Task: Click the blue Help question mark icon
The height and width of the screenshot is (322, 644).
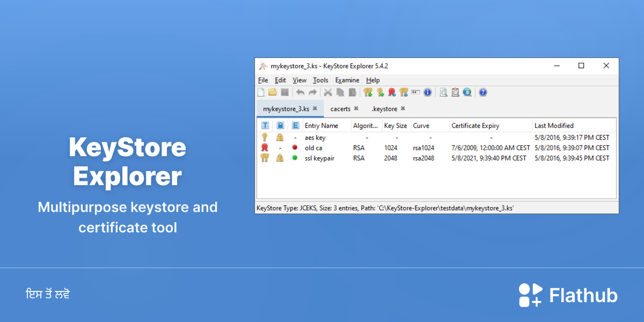Action: pos(483,92)
